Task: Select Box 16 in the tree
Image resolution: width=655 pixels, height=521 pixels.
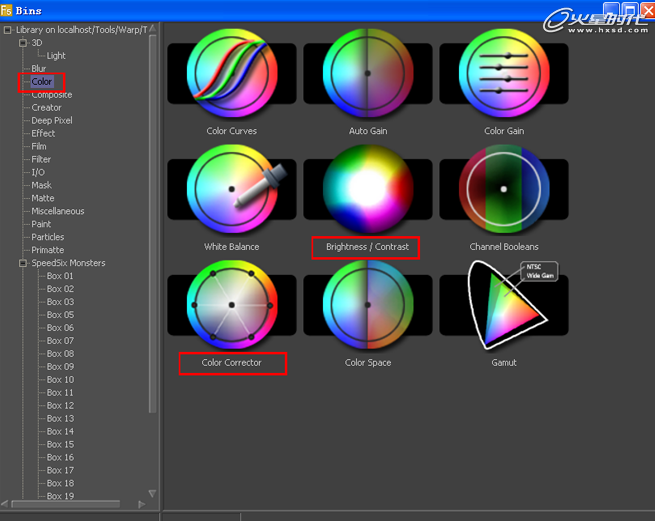Action: [x=60, y=457]
